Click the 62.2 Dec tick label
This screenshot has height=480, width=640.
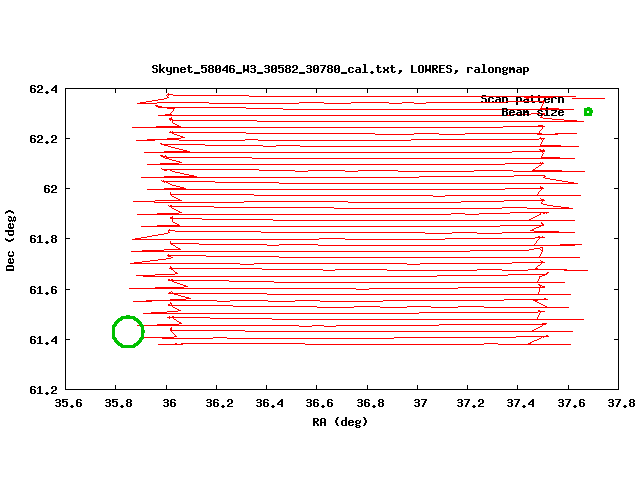click(x=43, y=139)
